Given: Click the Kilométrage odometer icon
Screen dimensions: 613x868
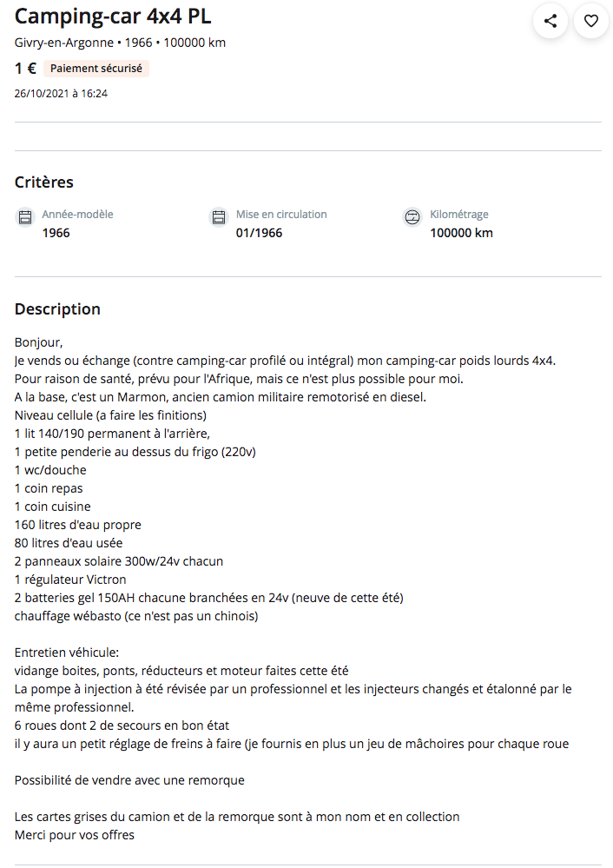Looking at the screenshot, I should tap(412, 217).
